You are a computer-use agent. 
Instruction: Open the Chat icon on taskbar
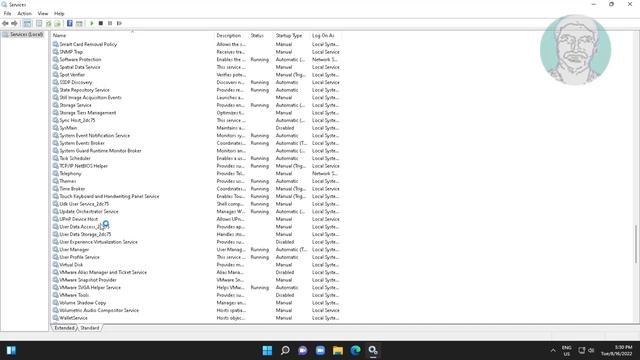[x=302, y=350]
